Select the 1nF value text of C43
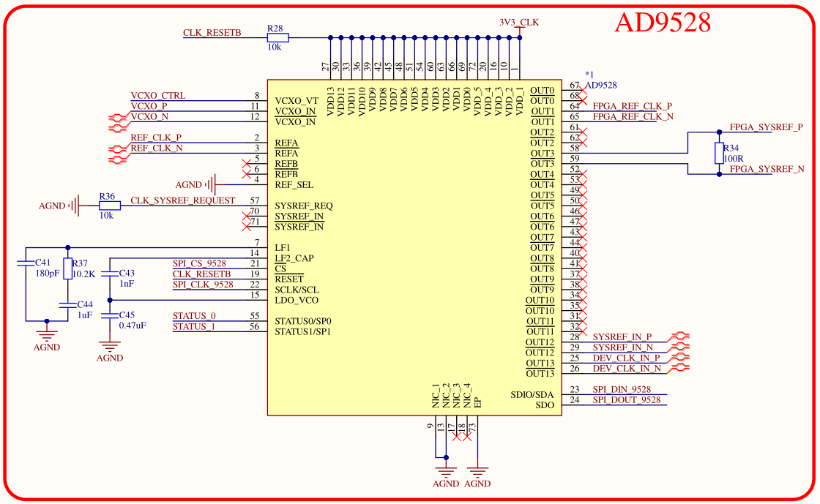Screen dimensions: 820x504 127,284
